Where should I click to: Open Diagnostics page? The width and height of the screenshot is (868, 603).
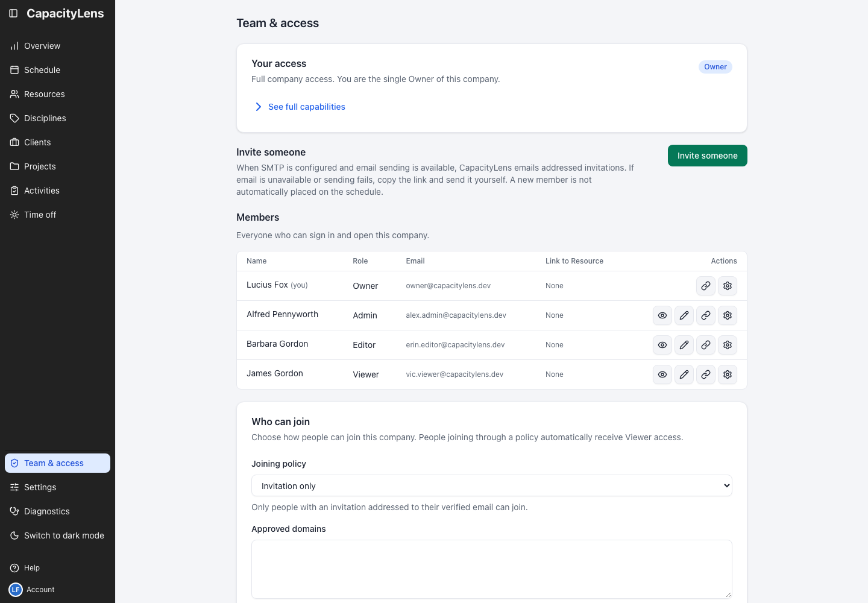(x=57, y=511)
